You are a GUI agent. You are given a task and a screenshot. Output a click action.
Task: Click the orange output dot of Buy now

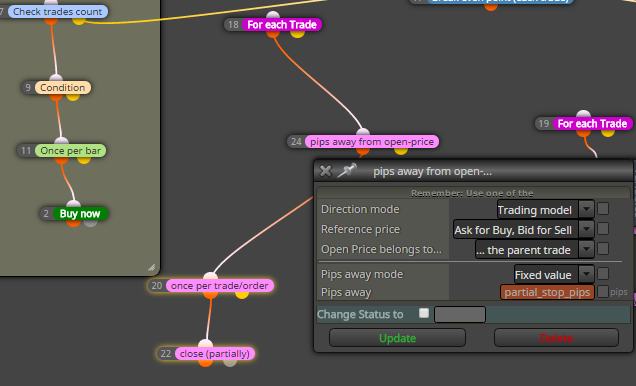point(73,222)
